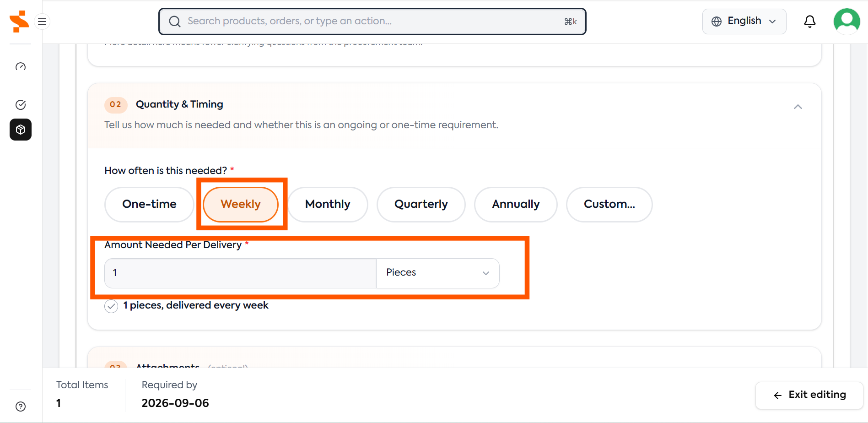Image resolution: width=868 pixels, height=423 pixels.
Task: Select Quarterly frequency option
Action: (421, 204)
